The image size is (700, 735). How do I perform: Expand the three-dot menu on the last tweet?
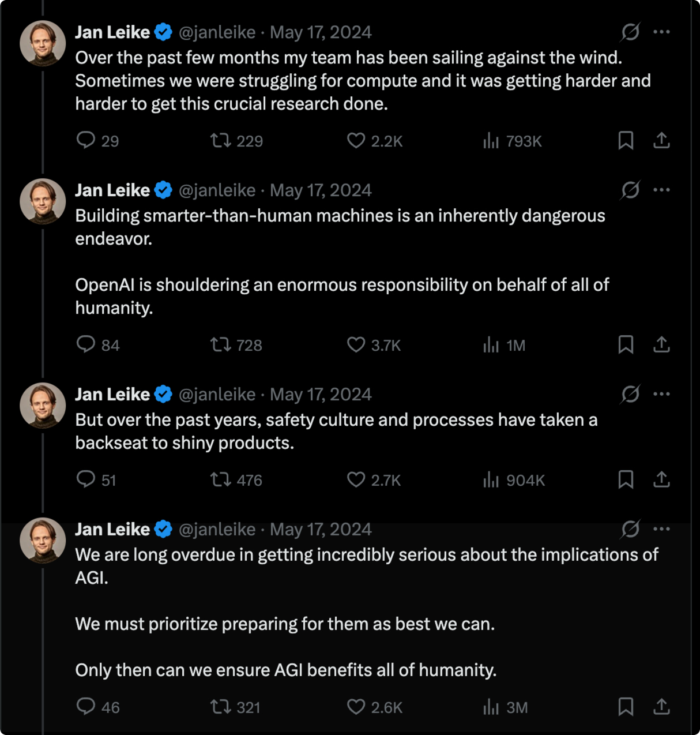(661, 529)
